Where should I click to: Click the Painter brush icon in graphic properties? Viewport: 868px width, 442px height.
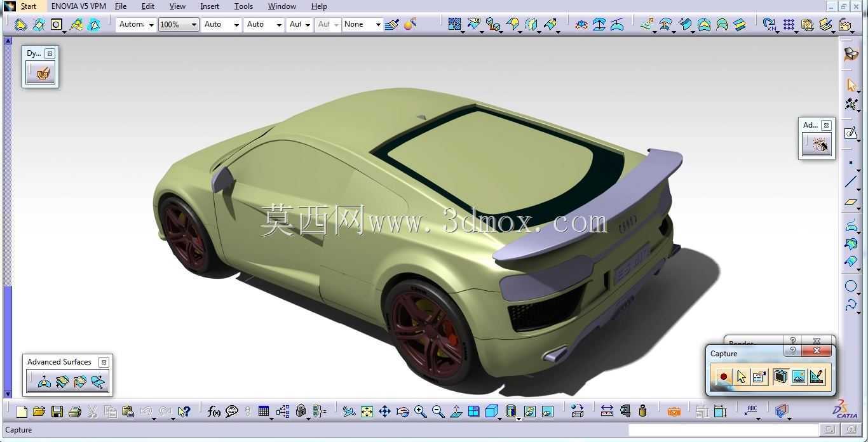pos(392,25)
